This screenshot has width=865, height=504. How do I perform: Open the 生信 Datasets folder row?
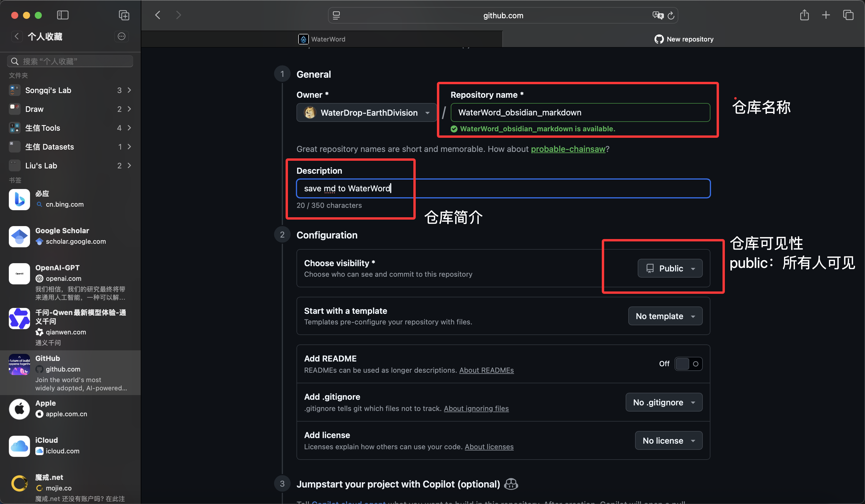pos(70,147)
